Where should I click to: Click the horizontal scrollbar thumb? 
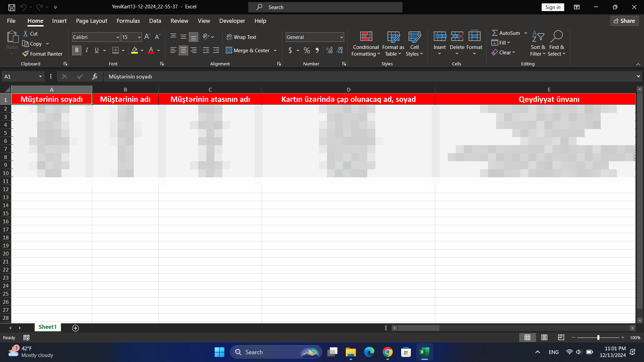click(419, 328)
